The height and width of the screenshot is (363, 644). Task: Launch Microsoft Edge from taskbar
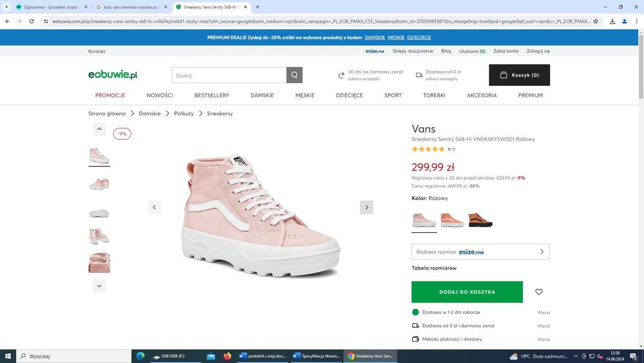(x=140, y=356)
